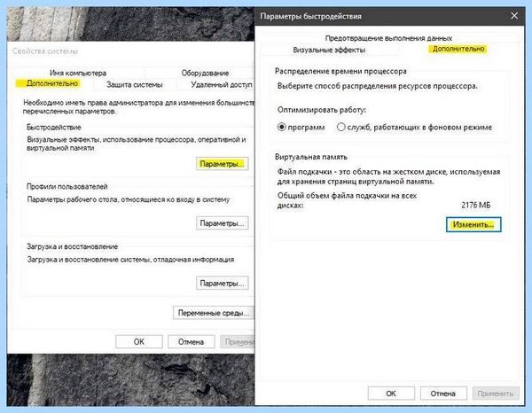The height and width of the screenshot is (413, 532).
Task: Click Применить in performance options dialog
Action: click(496, 394)
